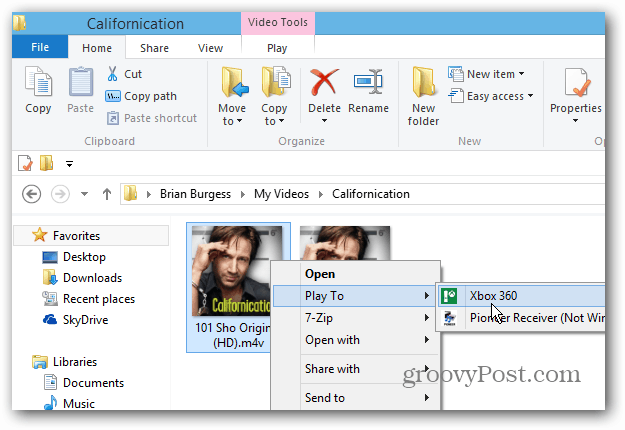
Task: Open recent locations dropdown arrow
Action: (85, 194)
